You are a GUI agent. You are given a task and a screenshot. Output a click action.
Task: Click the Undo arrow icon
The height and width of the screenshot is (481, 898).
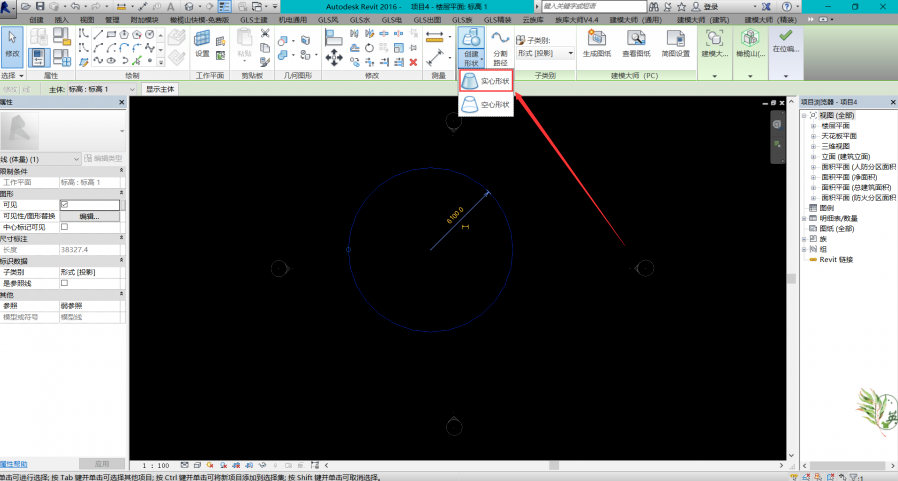pyautogui.click(x=74, y=6)
